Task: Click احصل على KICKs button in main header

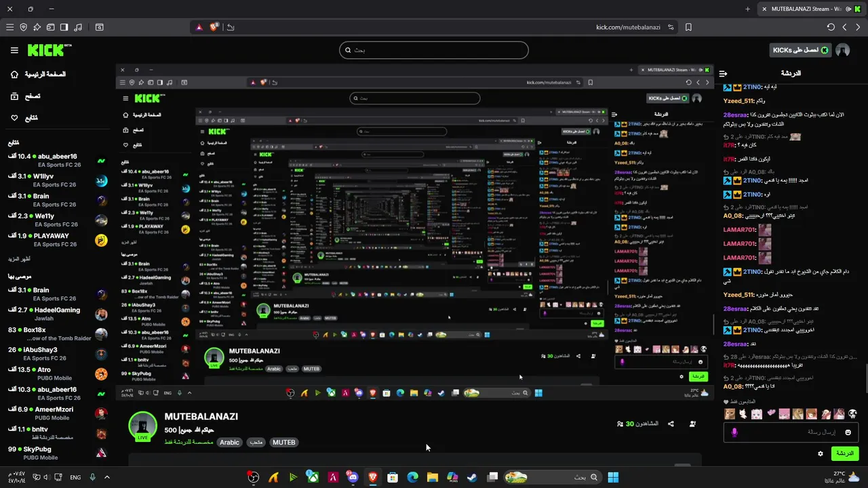Action: click(800, 50)
